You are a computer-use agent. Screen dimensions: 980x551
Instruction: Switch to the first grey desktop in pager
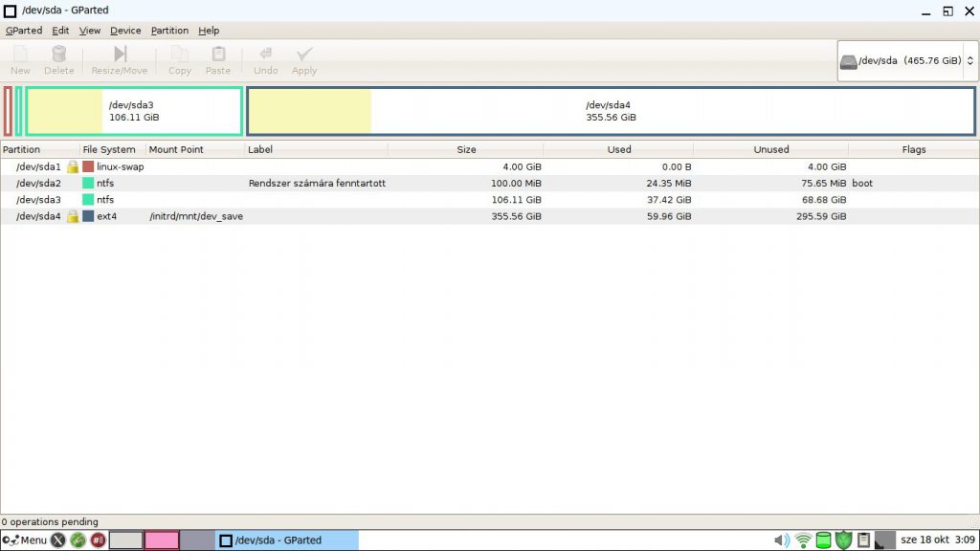pyautogui.click(x=125, y=540)
